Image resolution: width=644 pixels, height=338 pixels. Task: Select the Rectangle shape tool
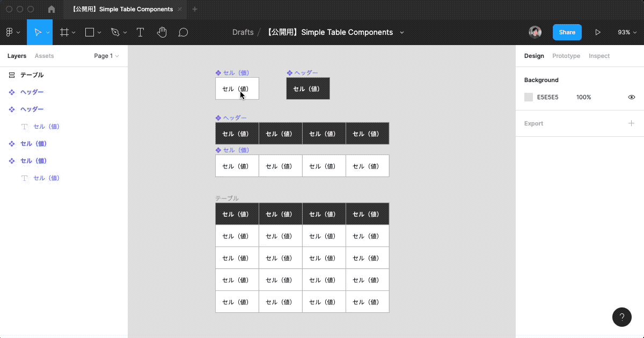[90, 32]
